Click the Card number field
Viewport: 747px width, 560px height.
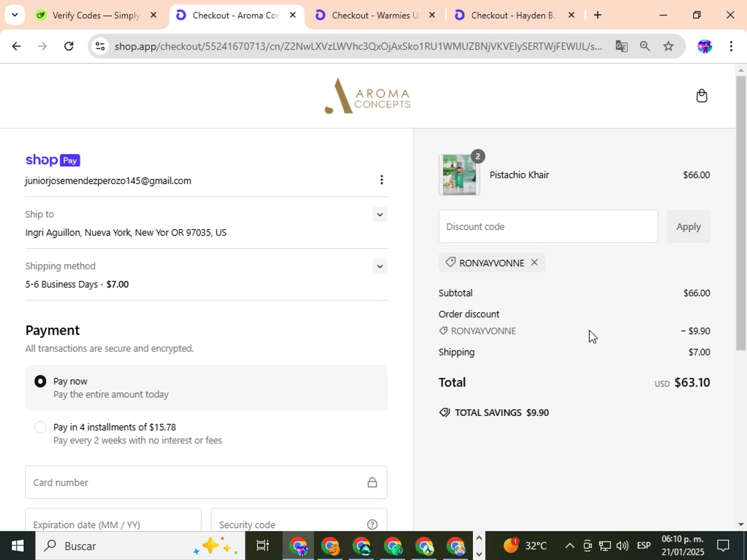[206, 482]
